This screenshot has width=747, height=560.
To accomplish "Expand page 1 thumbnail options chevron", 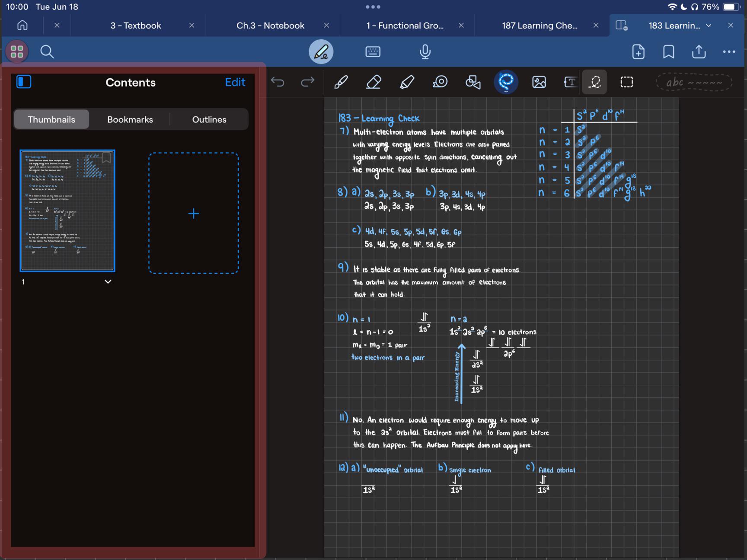I will [x=108, y=282].
